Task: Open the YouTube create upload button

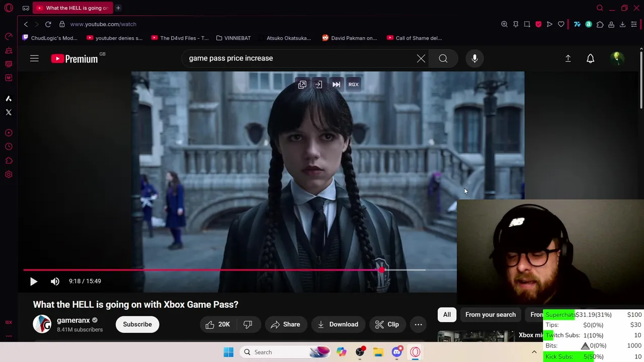Action: [568, 59]
